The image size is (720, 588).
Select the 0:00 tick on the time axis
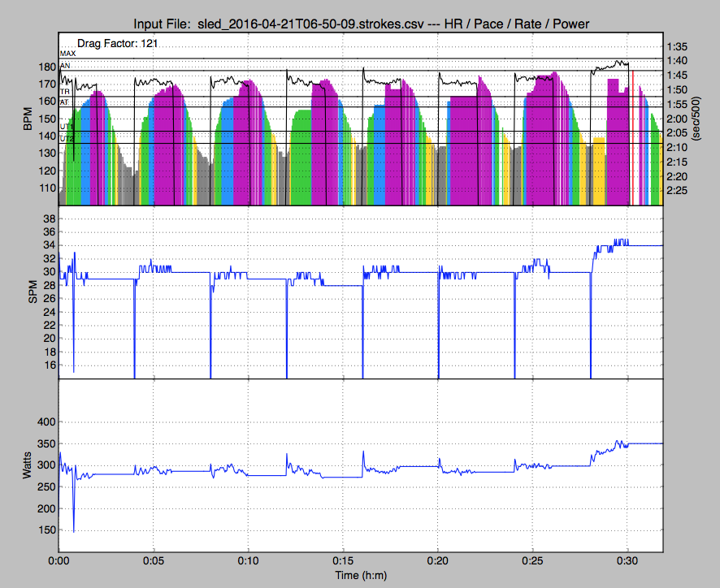pyautogui.click(x=59, y=562)
